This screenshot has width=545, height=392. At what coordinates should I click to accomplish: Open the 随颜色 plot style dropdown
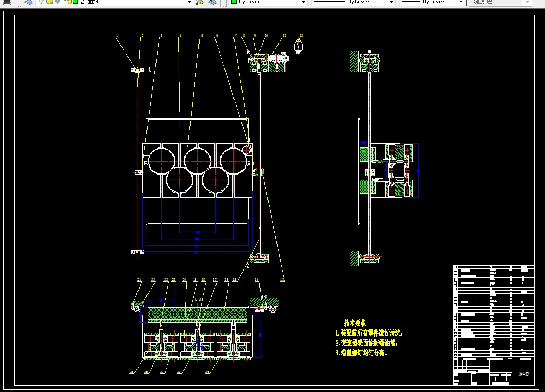[x=527, y=2]
